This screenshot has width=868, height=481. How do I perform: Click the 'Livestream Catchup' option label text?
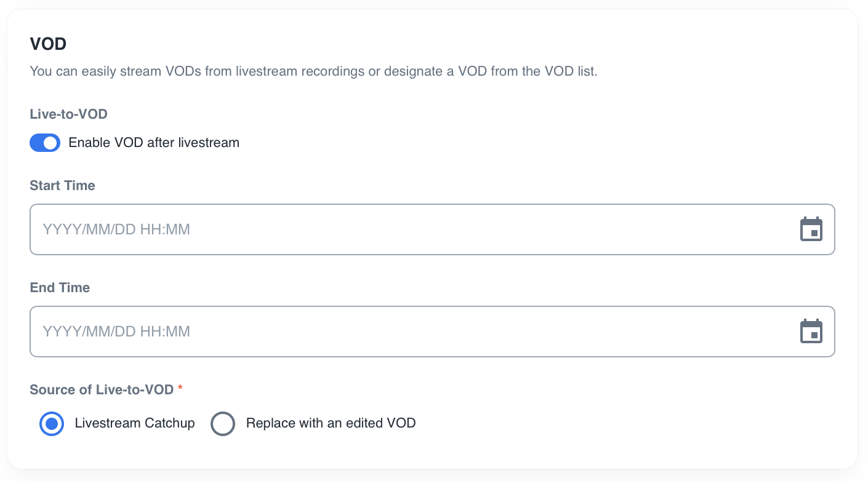(135, 423)
